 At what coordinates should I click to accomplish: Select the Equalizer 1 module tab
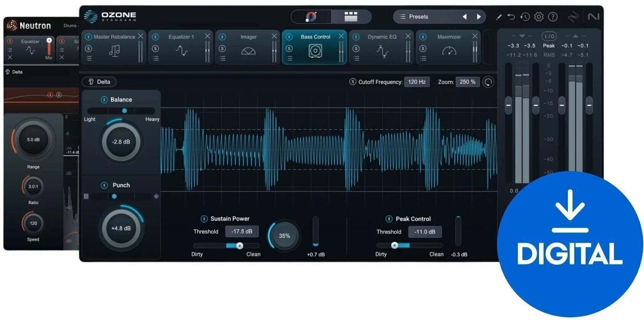pos(181,47)
